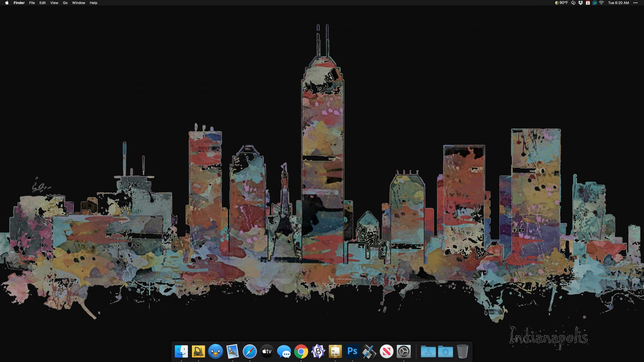
Task: Open the BBEdit app icon
Action: click(x=318, y=351)
